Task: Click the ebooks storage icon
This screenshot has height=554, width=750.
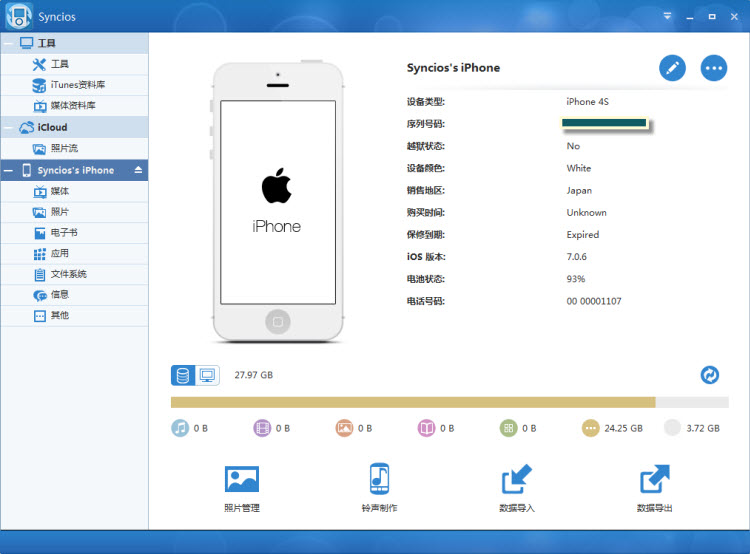Action: tap(427, 428)
